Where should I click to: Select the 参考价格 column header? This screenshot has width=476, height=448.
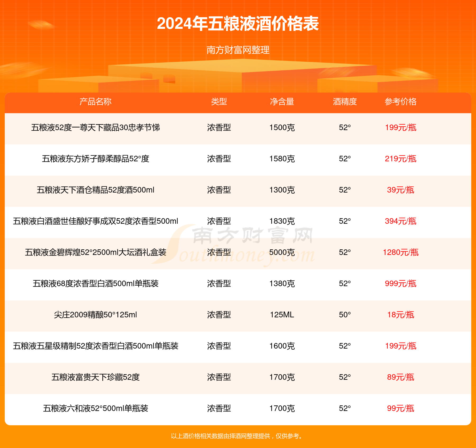pyautogui.click(x=401, y=102)
